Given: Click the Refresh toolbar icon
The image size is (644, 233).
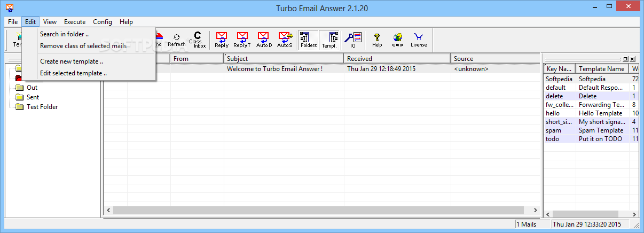Looking at the screenshot, I should coord(176,40).
